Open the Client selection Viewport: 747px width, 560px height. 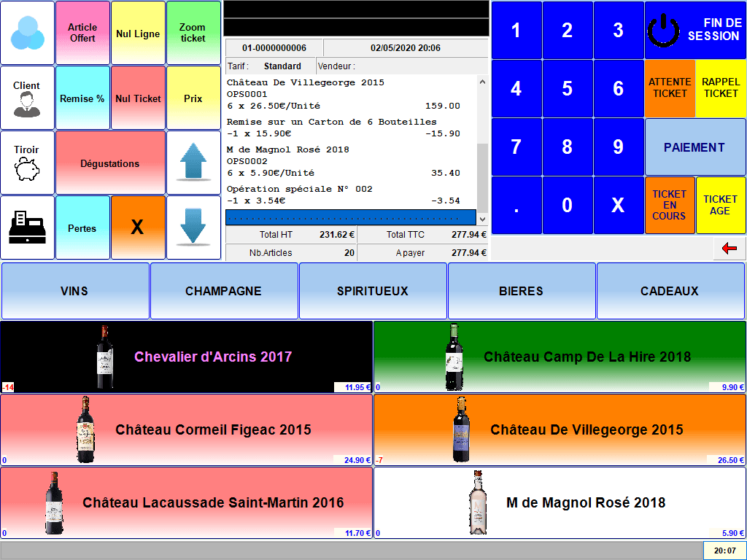[x=28, y=98]
